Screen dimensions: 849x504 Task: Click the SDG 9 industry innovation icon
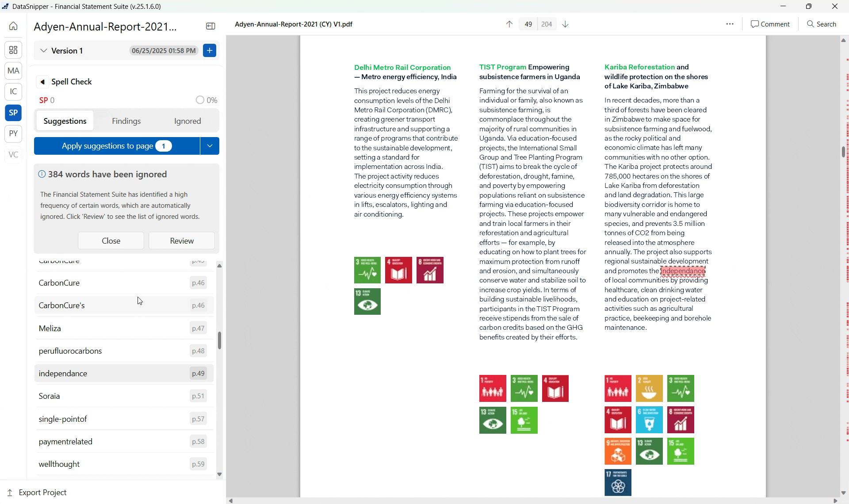coord(618,451)
